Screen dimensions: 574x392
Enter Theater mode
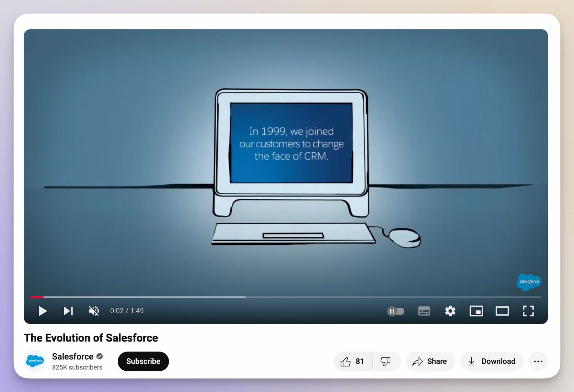coord(502,311)
